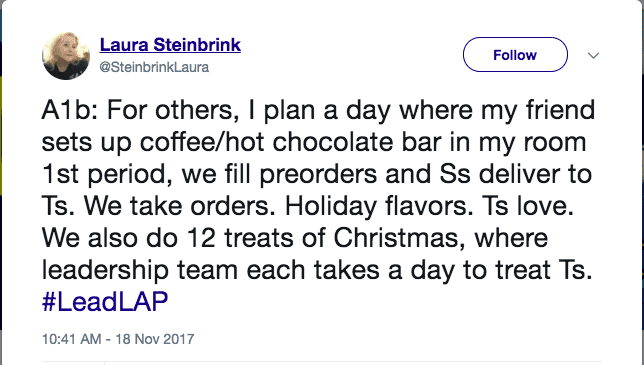Image resolution: width=644 pixels, height=365 pixels.
Task: Click the phrase Ts love in the tweet
Action: [527, 206]
